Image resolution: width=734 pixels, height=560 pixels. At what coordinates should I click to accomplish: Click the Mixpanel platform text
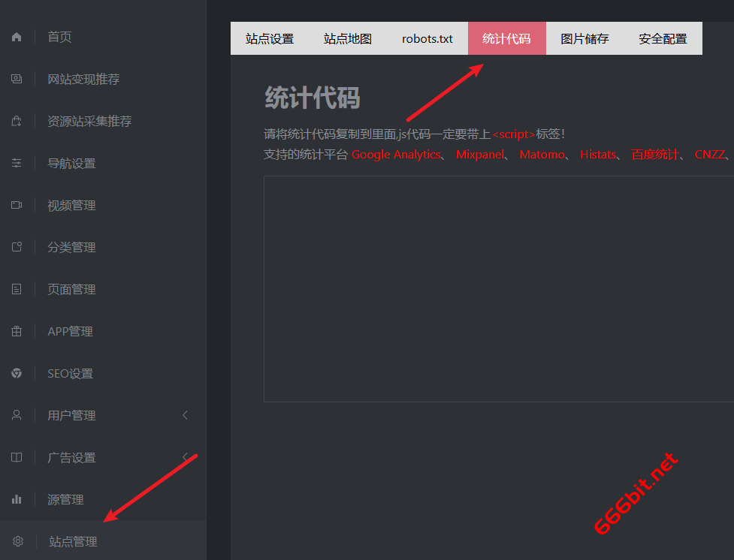(480, 155)
